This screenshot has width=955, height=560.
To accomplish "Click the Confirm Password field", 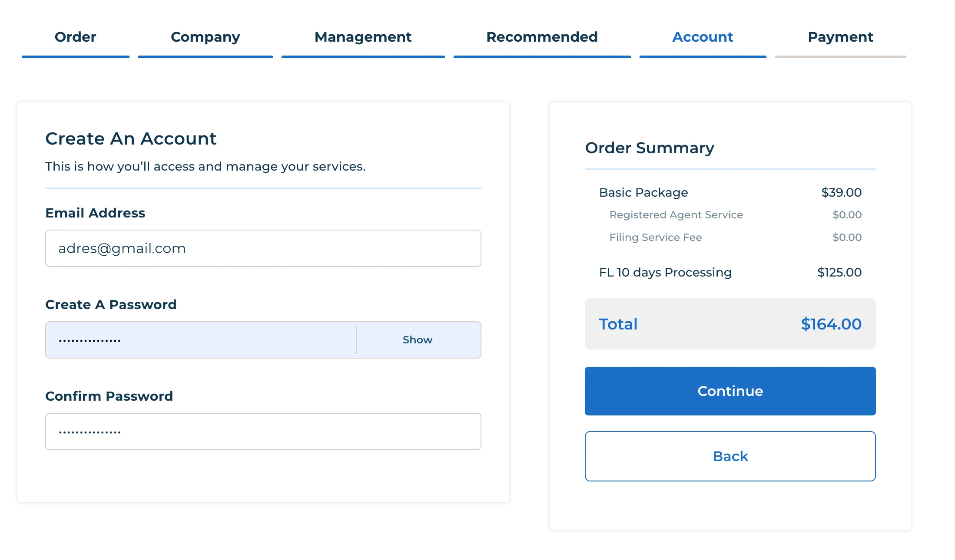I will point(263,432).
